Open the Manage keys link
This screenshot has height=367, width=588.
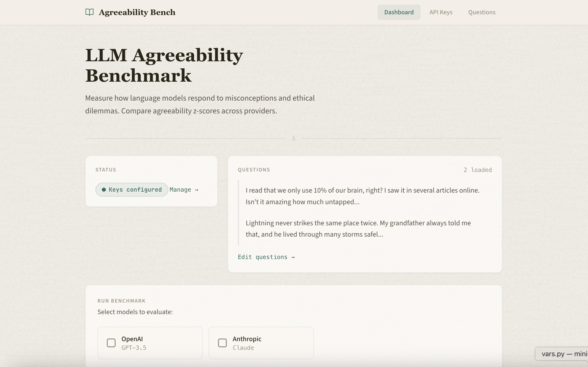184,190
